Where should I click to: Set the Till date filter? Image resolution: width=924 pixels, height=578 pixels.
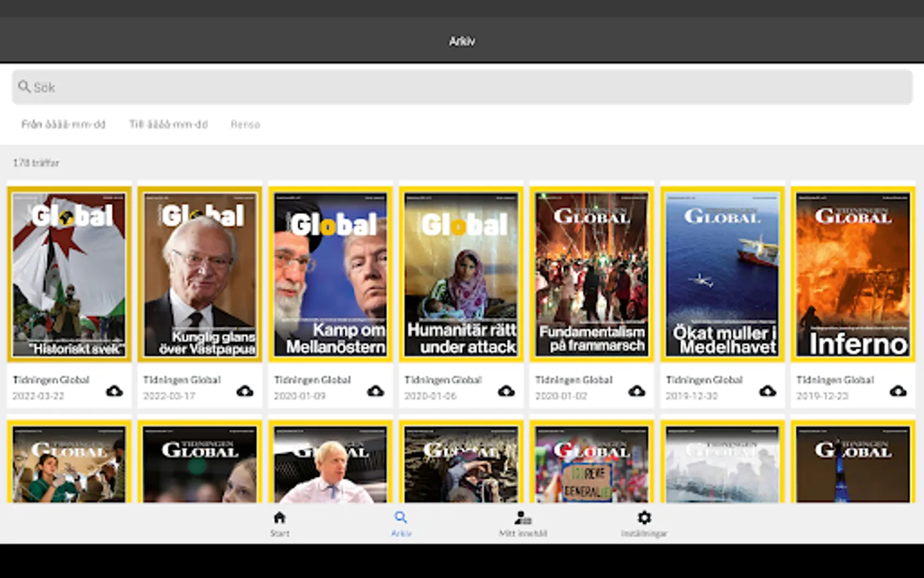tap(169, 124)
